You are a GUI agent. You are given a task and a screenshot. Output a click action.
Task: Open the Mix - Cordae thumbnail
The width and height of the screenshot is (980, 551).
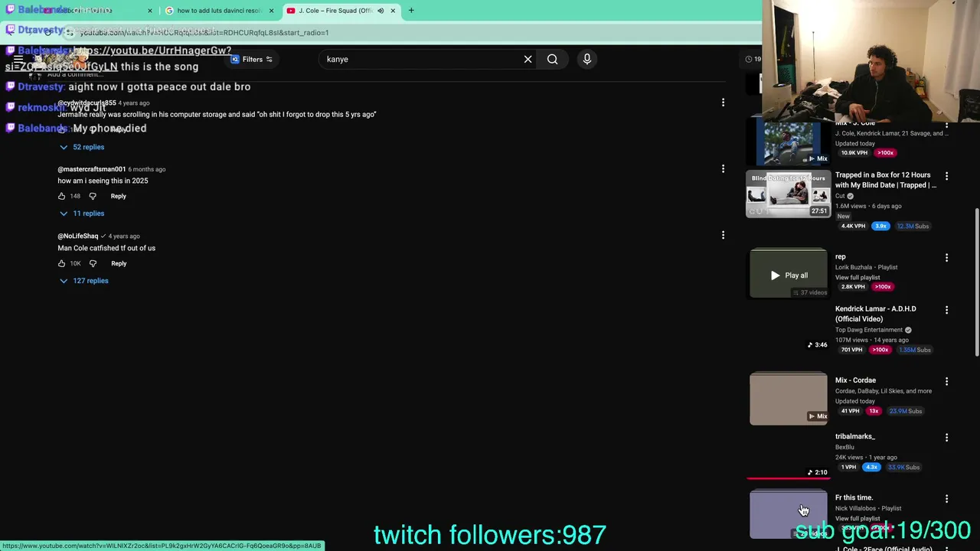point(789,398)
